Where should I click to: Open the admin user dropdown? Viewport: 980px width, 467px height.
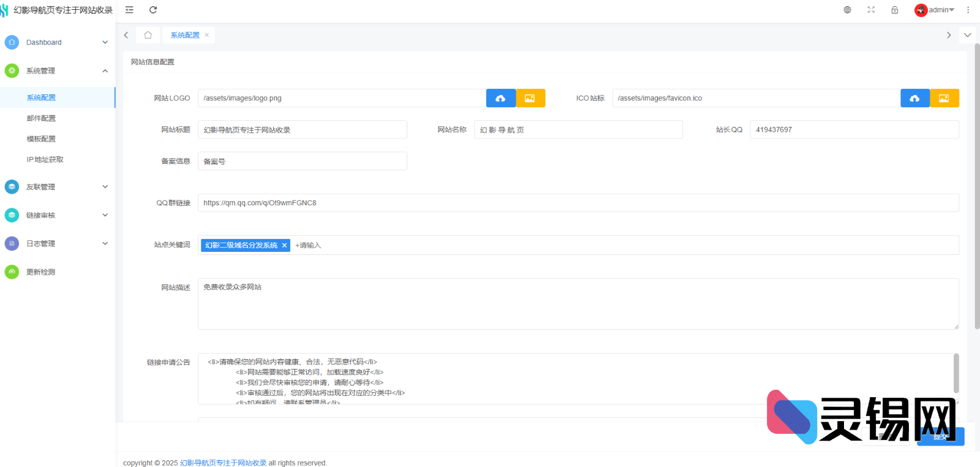pos(937,10)
